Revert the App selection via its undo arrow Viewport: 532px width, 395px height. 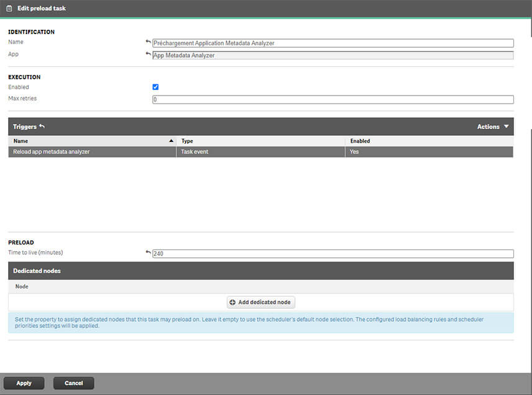click(x=148, y=53)
